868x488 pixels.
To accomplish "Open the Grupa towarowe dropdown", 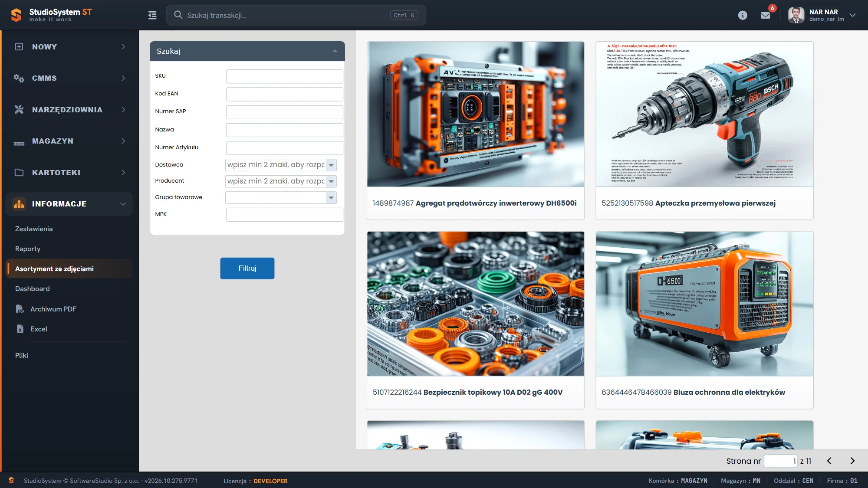I will pos(281,197).
